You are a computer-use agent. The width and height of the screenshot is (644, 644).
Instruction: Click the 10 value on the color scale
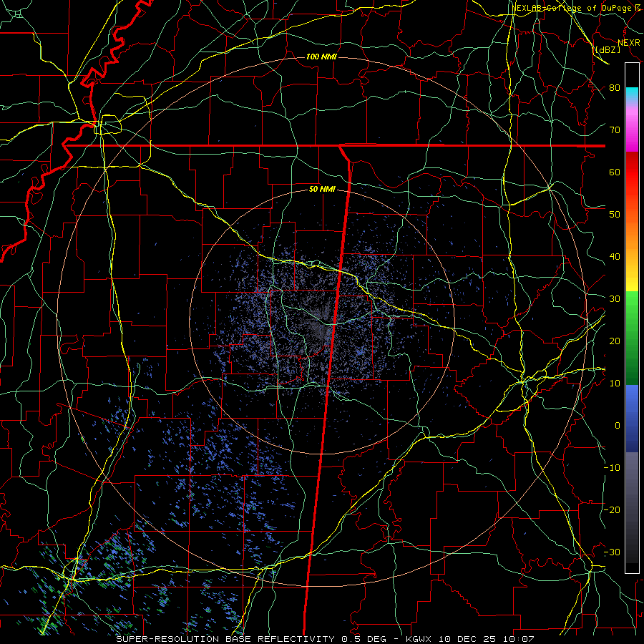click(x=615, y=384)
